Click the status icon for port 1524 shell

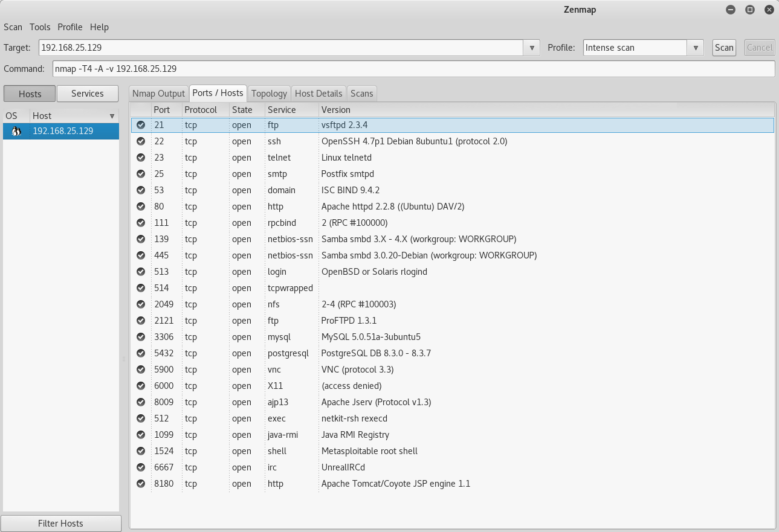click(x=141, y=451)
